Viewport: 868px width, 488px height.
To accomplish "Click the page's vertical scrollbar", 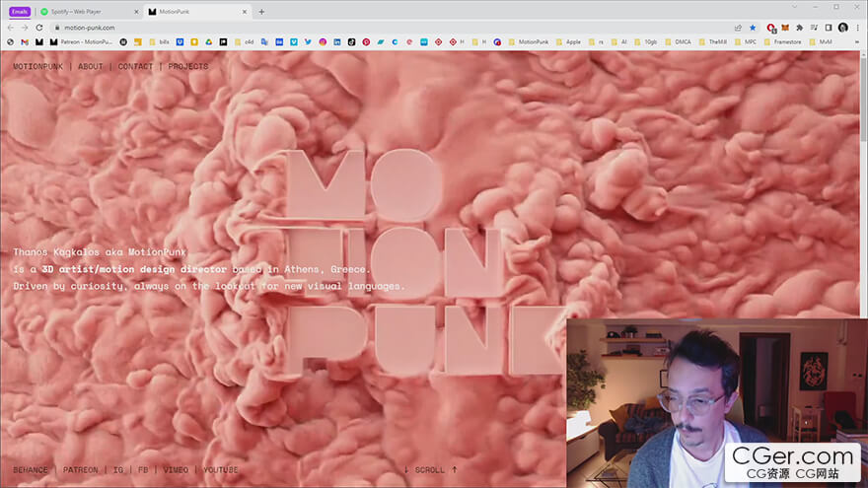I will [864, 197].
